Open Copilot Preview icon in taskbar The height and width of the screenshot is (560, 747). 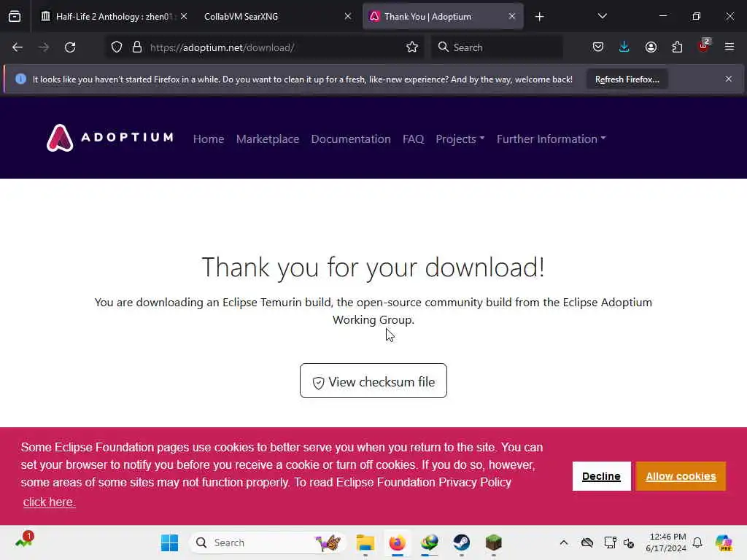(724, 542)
